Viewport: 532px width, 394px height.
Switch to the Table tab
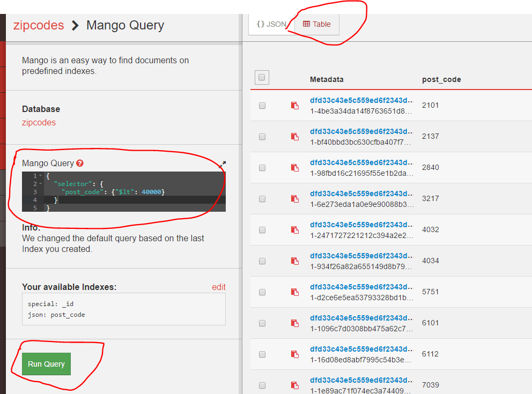point(316,24)
